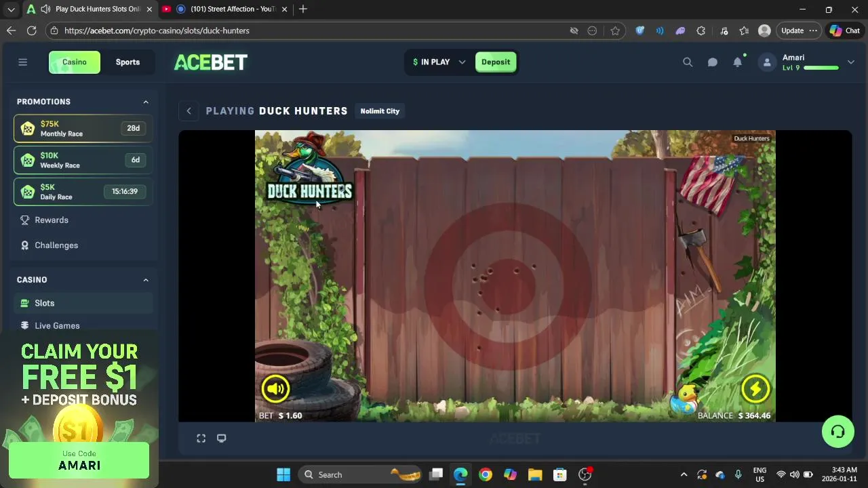Open the browser extensions puzzle icon

click(x=701, y=30)
